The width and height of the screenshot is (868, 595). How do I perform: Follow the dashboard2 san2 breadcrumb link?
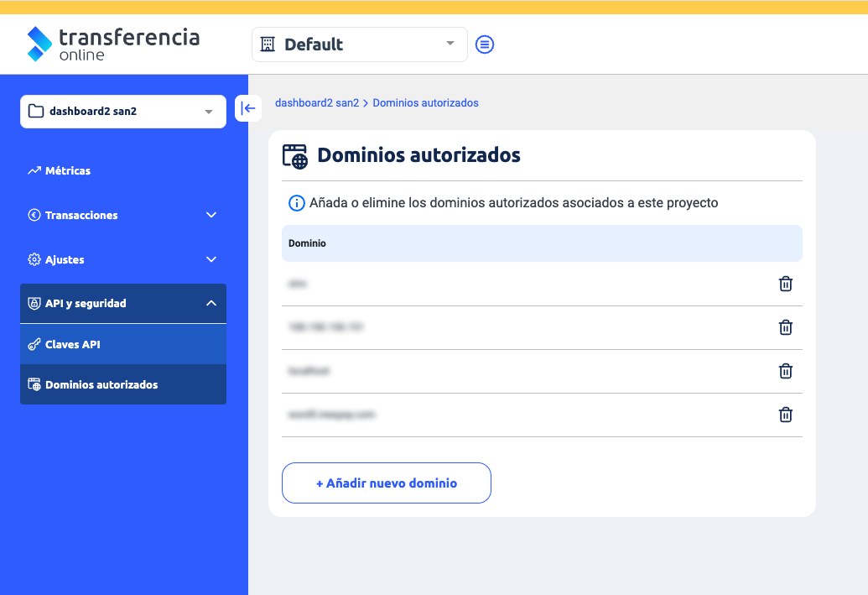click(x=317, y=103)
